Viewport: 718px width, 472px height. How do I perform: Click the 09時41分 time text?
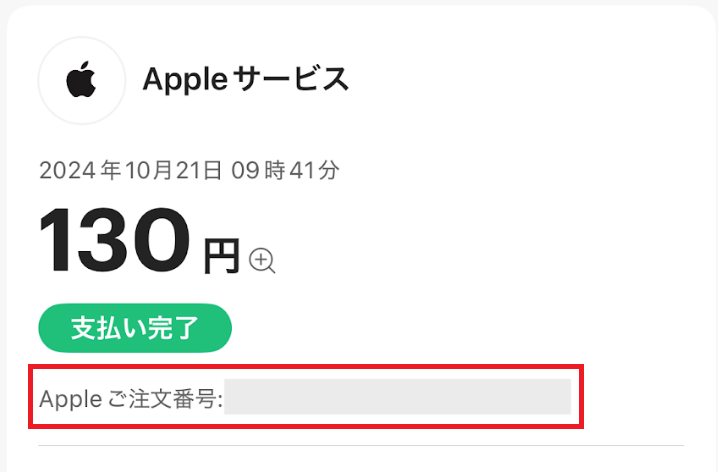(x=285, y=170)
